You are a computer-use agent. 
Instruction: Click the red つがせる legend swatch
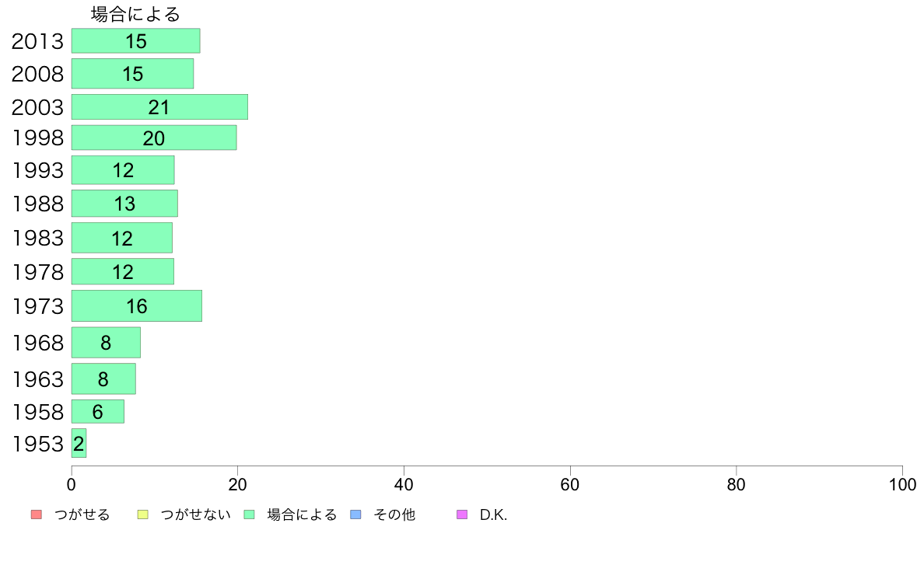37,514
